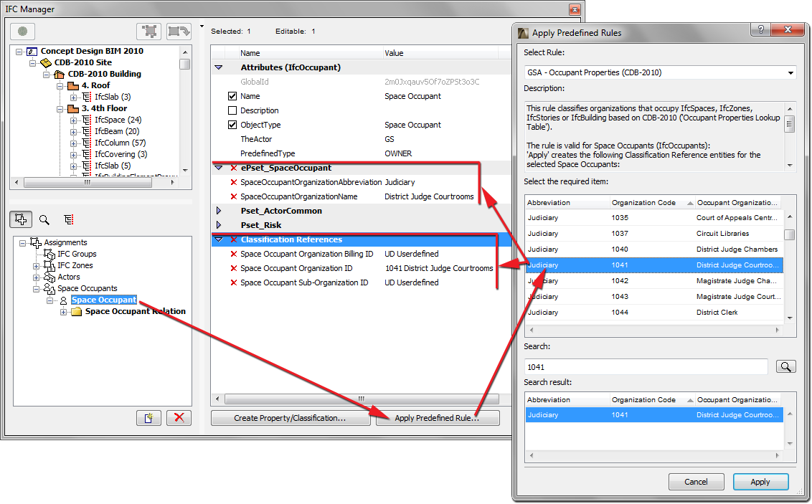Collapse the Classification References section triangle
Screen dimensions: 812x504
(x=219, y=239)
